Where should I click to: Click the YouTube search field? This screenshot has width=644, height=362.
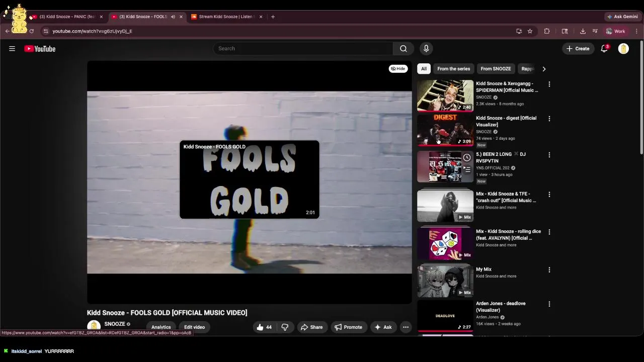tap(303, 49)
